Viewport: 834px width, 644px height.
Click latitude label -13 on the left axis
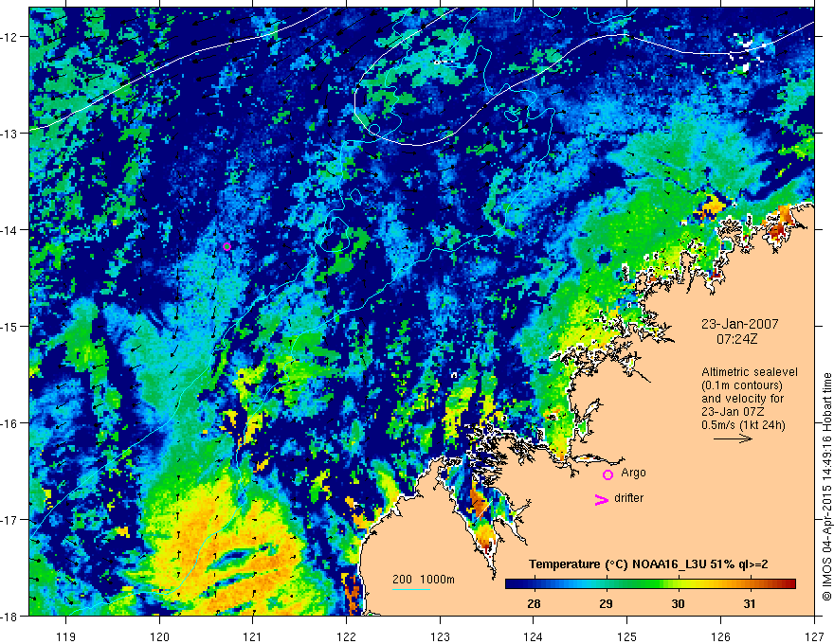pyautogui.click(x=9, y=133)
